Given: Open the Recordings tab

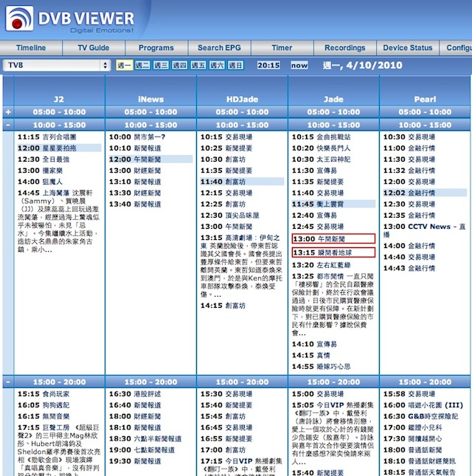Looking at the screenshot, I should pos(345,48).
